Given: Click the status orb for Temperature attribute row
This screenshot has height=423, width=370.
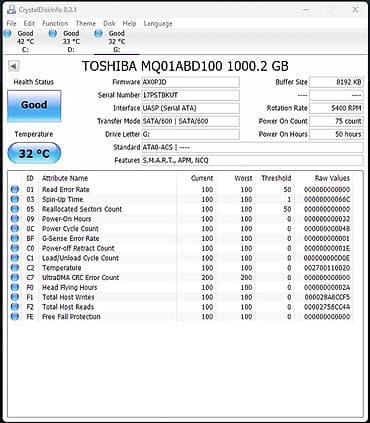Looking at the screenshot, I should click(x=15, y=268).
